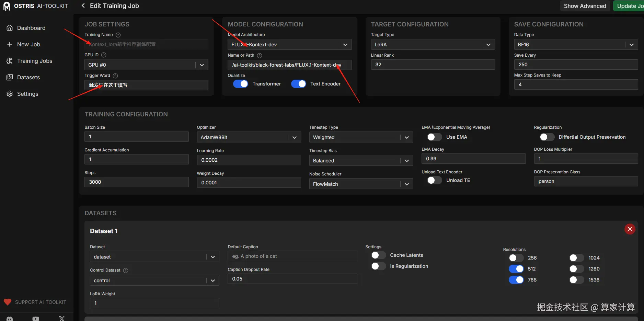Click the Settings gear icon
Screen dimensions: 644x321
click(10, 94)
